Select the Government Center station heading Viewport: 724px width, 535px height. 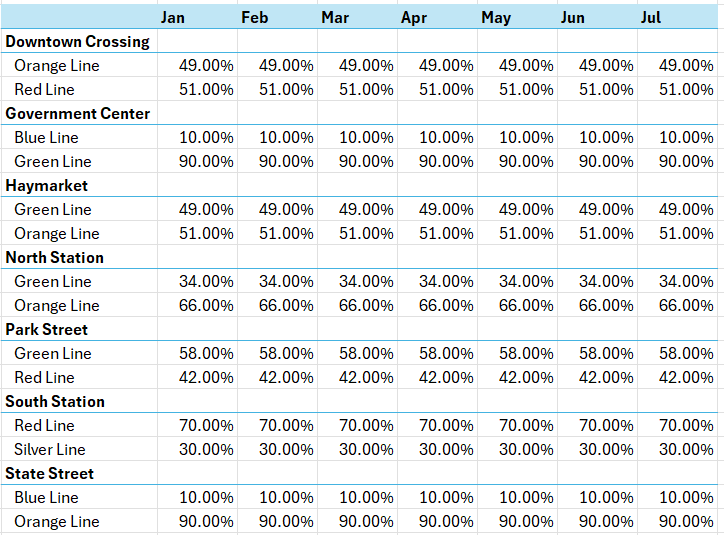77,113
